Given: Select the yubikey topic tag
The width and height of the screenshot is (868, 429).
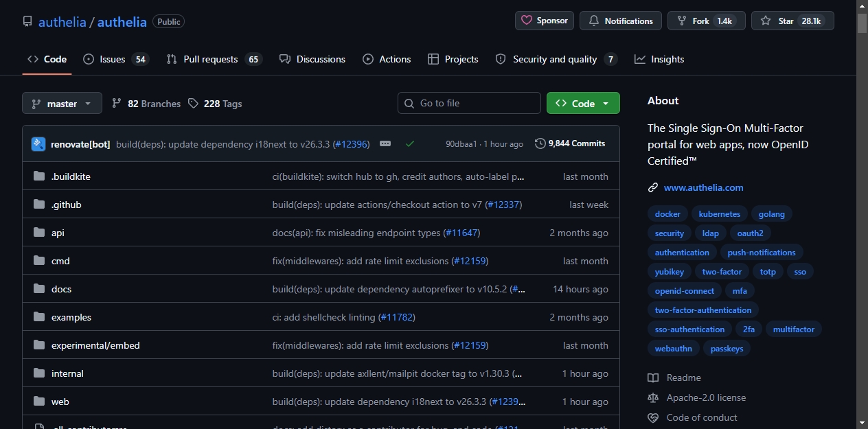Looking at the screenshot, I should click(670, 272).
